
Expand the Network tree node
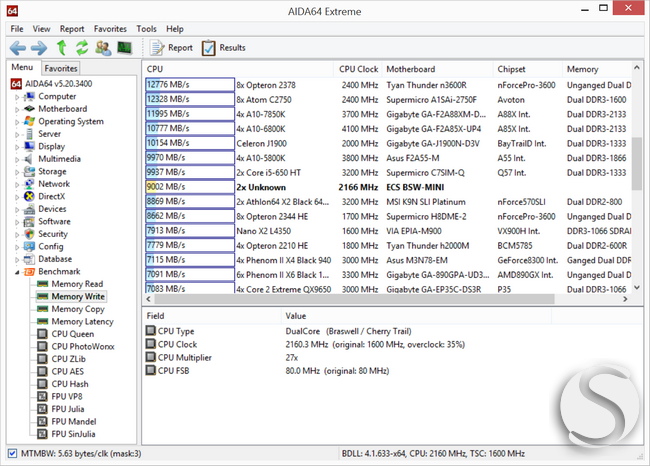pyautogui.click(x=17, y=184)
